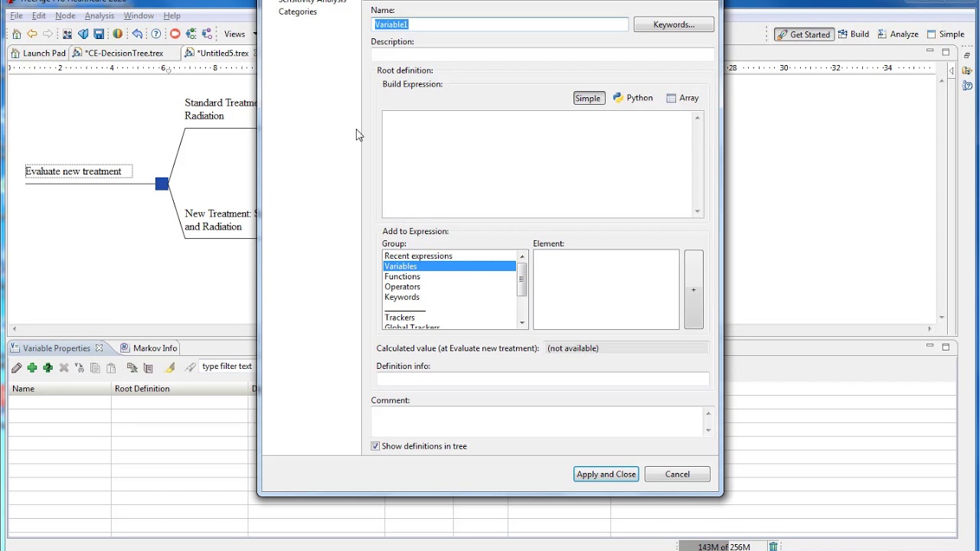The width and height of the screenshot is (980, 551).
Task: Click the paste clipboard icon in Variable Properties
Action: tap(111, 368)
